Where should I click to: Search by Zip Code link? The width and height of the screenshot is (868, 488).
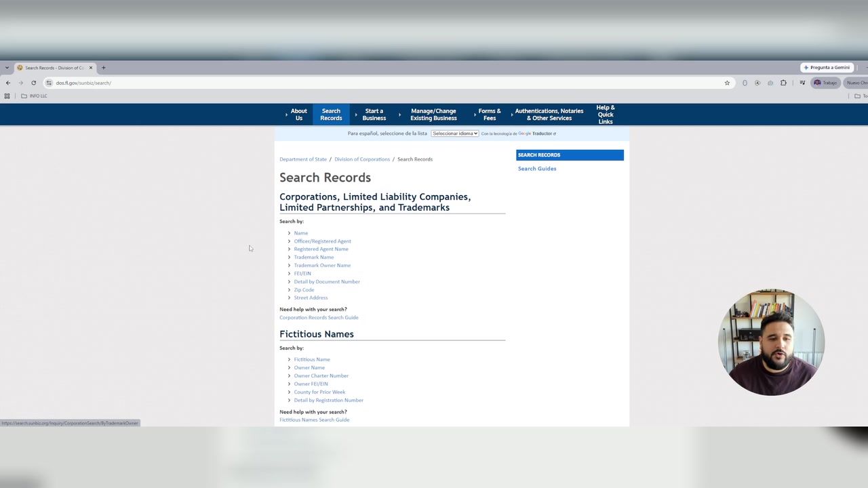[x=304, y=290]
